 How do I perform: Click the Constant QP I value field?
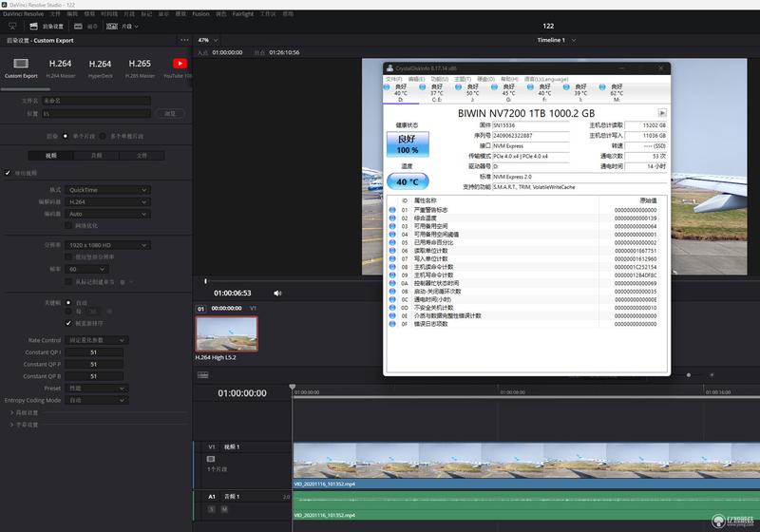(x=94, y=352)
